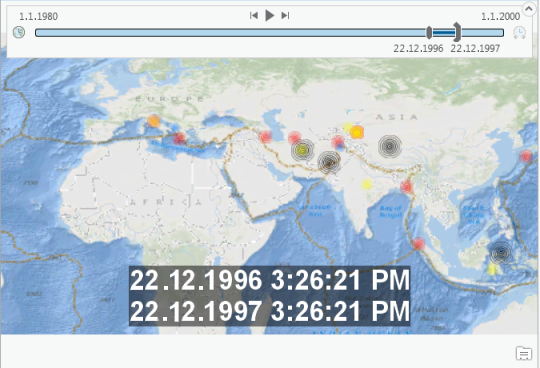This screenshot has height=368, width=540.
Task: Click the ringed marker in western China
Action: (390, 146)
